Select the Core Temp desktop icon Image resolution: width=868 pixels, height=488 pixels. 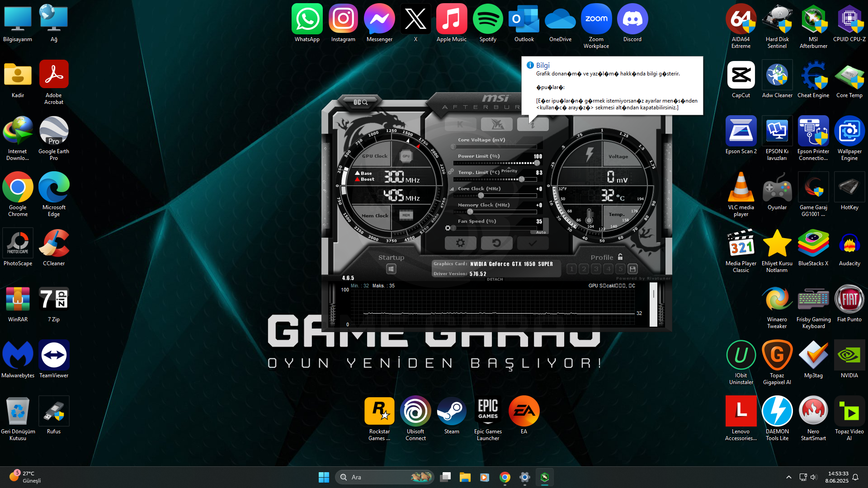tap(849, 79)
